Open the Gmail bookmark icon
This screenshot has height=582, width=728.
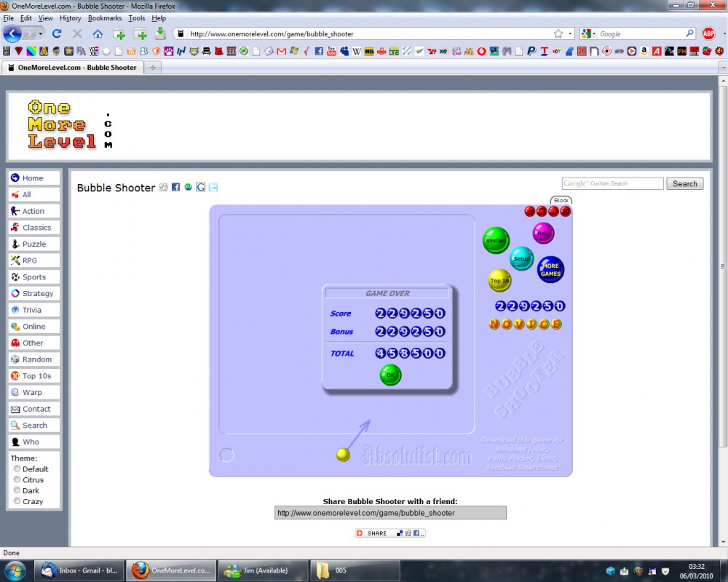(x=281, y=51)
